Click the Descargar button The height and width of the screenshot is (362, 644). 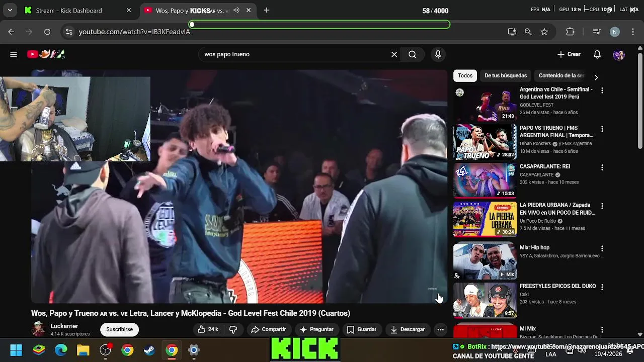(408, 329)
